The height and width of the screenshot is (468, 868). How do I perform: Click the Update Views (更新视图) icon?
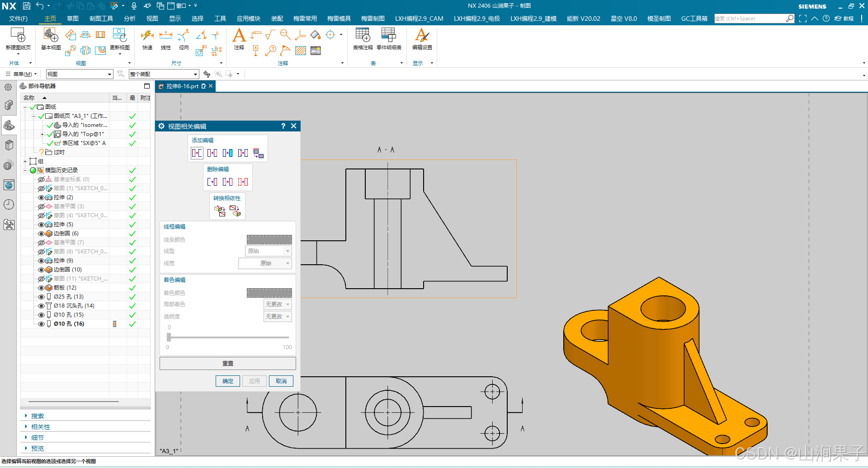tap(119, 35)
